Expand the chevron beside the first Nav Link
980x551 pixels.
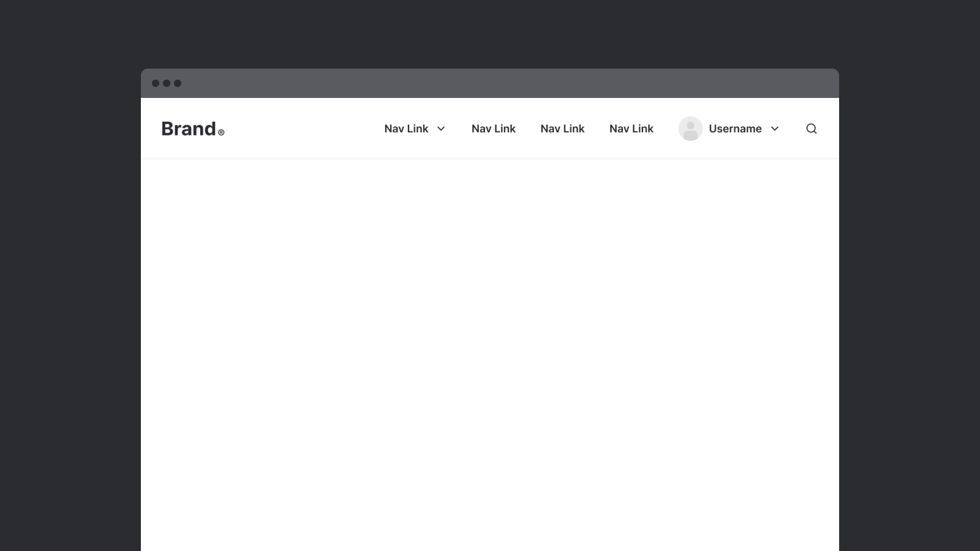click(x=441, y=129)
